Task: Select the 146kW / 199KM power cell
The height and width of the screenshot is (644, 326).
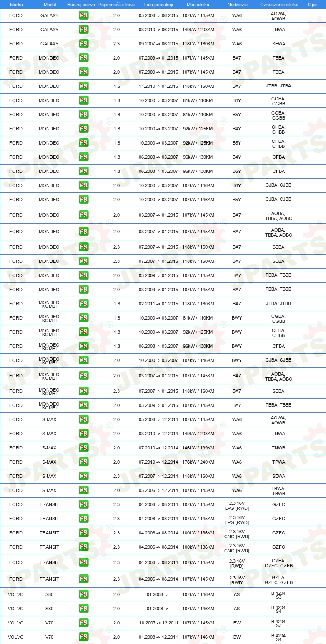Action: 198,448
